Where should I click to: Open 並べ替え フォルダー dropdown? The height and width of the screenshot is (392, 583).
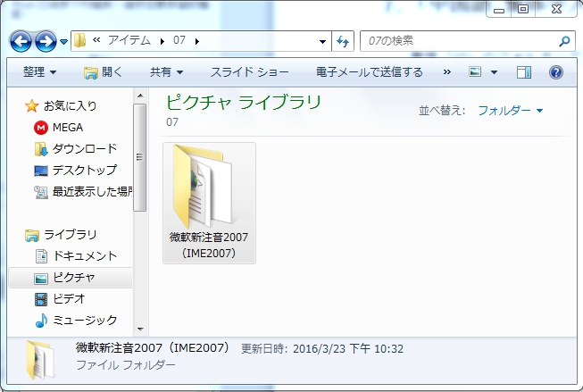coord(510,111)
